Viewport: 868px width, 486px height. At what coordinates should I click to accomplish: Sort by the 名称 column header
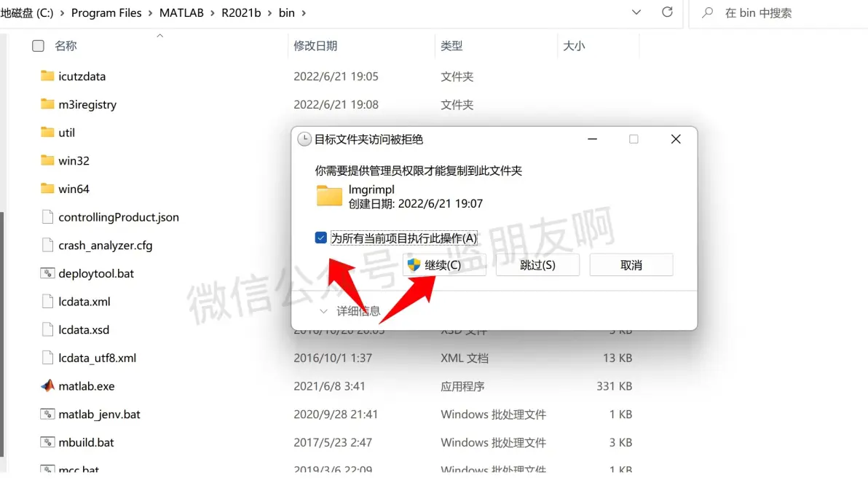pyautogui.click(x=66, y=46)
